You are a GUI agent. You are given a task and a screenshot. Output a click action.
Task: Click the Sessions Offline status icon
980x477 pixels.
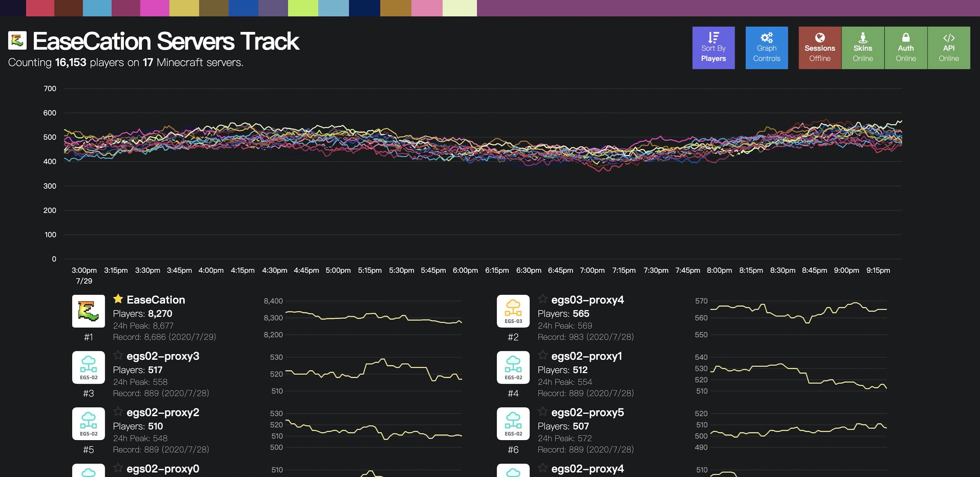click(x=820, y=38)
